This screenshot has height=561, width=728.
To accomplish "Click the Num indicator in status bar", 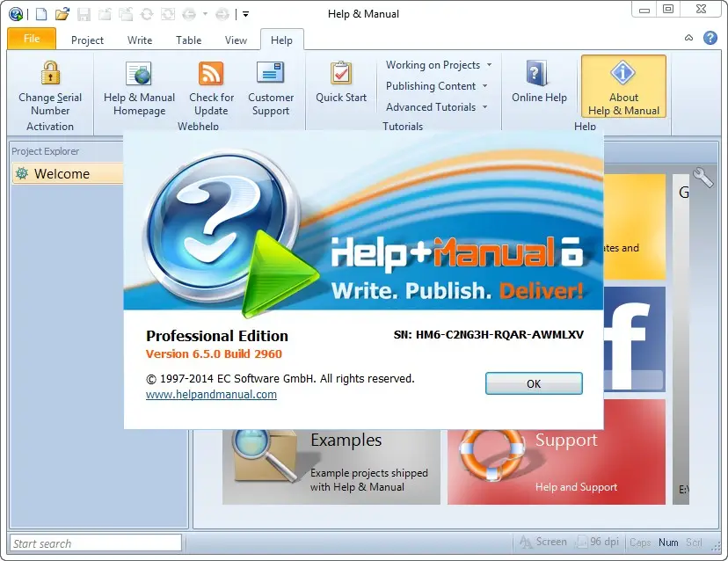I will [668, 543].
